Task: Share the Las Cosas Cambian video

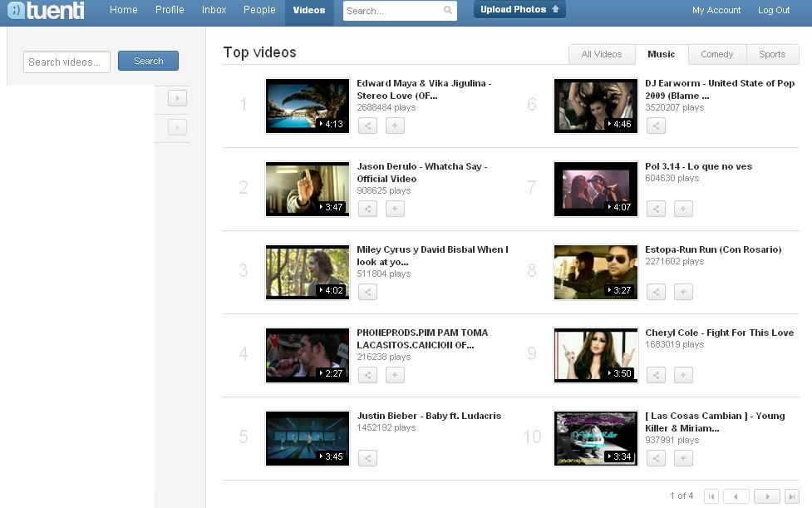Action: (656, 458)
